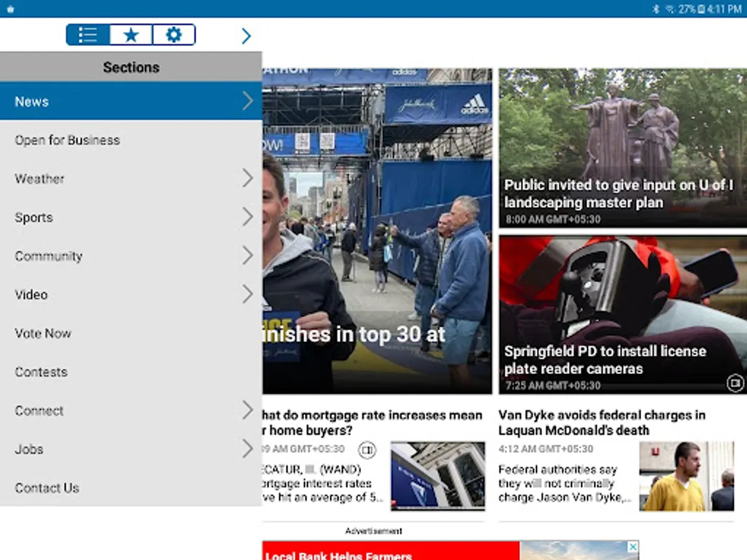Screen dimensions: 747x560
Task: Open the mortgage story building thumbnail
Action: 438,476
